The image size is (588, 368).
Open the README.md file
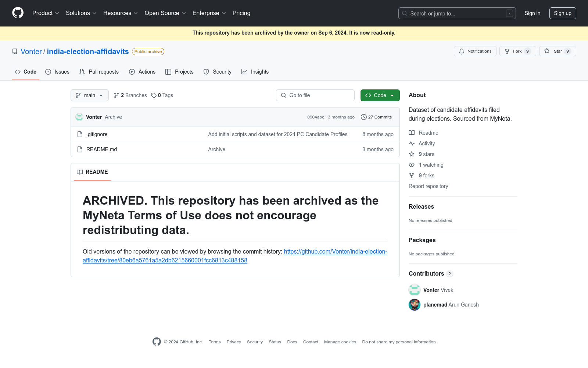[101, 149]
